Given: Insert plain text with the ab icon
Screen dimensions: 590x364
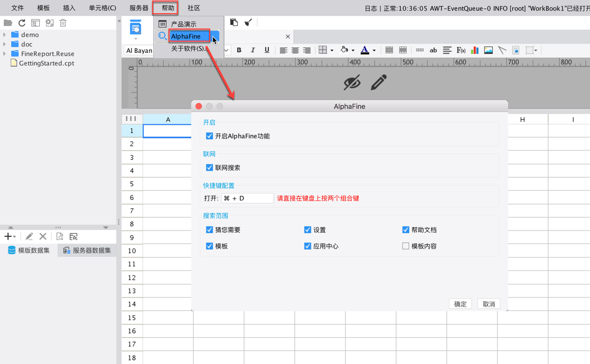Looking at the screenshot, I should tap(433, 50).
